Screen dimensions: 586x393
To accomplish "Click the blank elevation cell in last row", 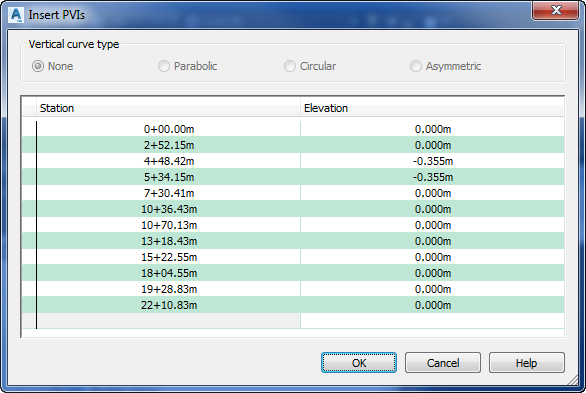I will tap(432, 321).
